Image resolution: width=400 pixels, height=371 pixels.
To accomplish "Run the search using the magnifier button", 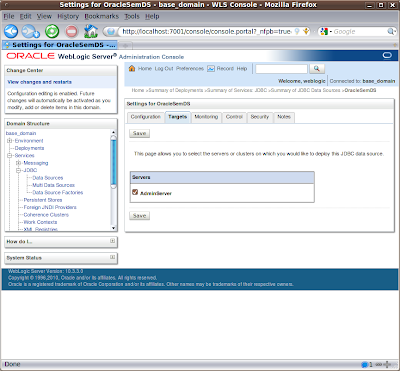I will pos(317,69).
